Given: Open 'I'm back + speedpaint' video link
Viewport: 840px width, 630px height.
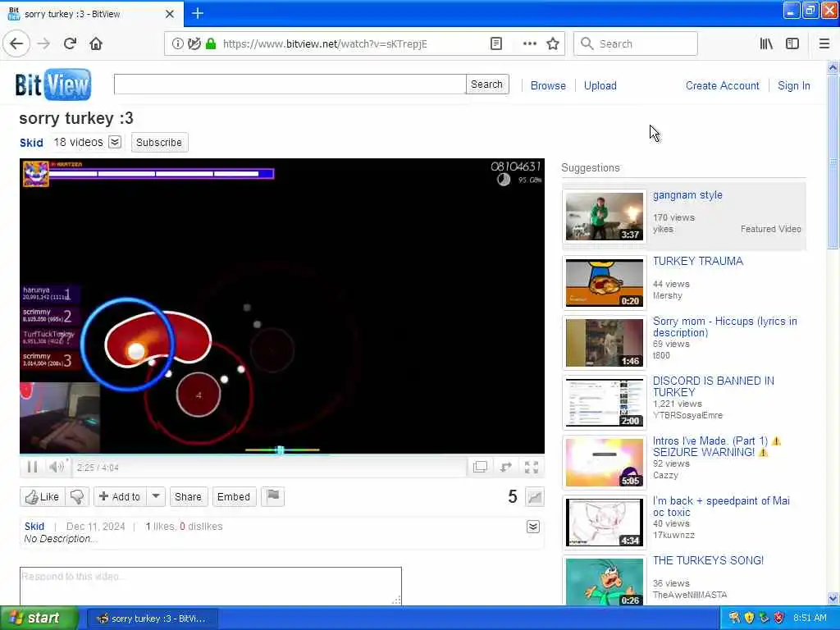Looking at the screenshot, I should click(x=721, y=506).
